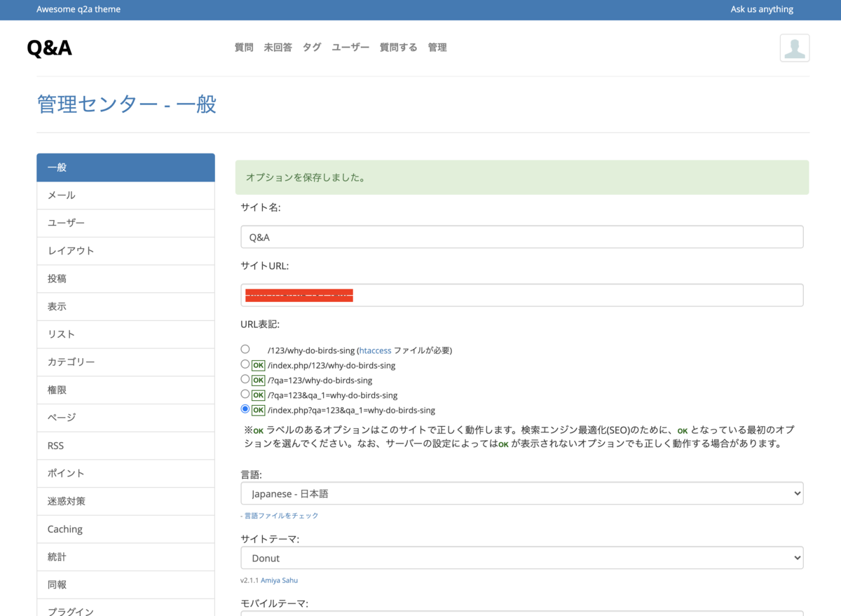The width and height of the screenshot is (841, 616).
Task: Go to the 投稿 admin section
Action: [125, 279]
